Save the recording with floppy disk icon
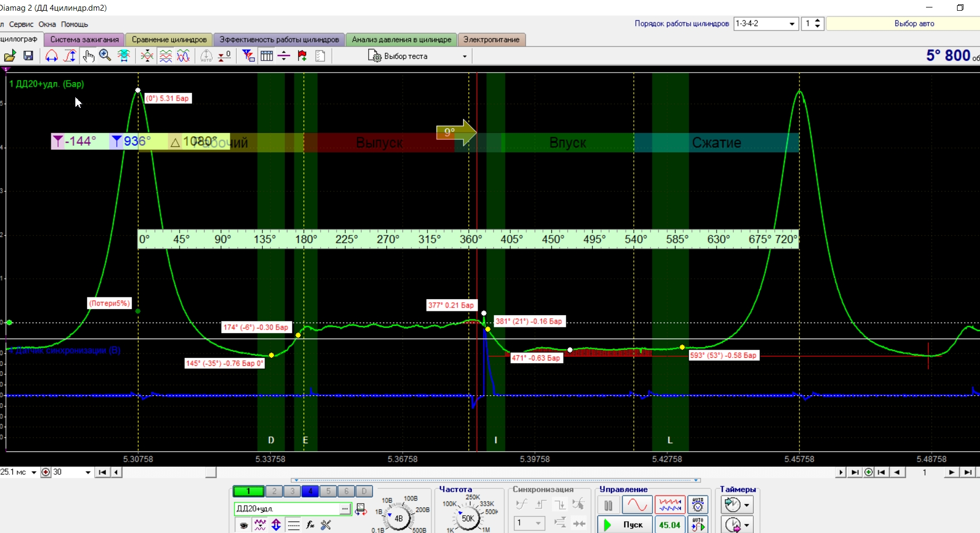 pyautogui.click(x=28, y=56)
